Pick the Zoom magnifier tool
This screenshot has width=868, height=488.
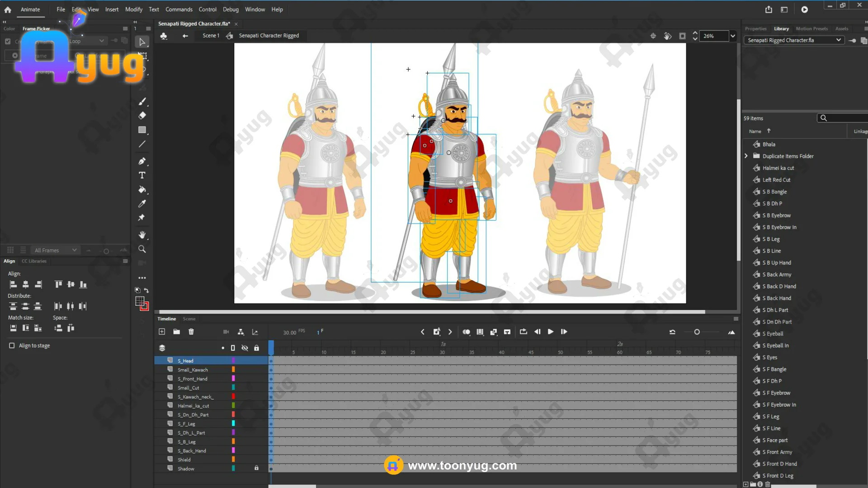click(x=142, y=249)
